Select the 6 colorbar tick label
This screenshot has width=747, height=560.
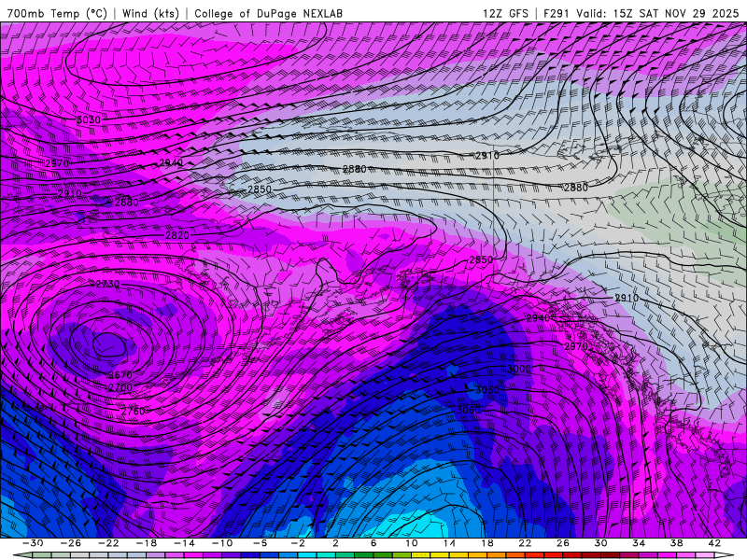click(373, 543)
